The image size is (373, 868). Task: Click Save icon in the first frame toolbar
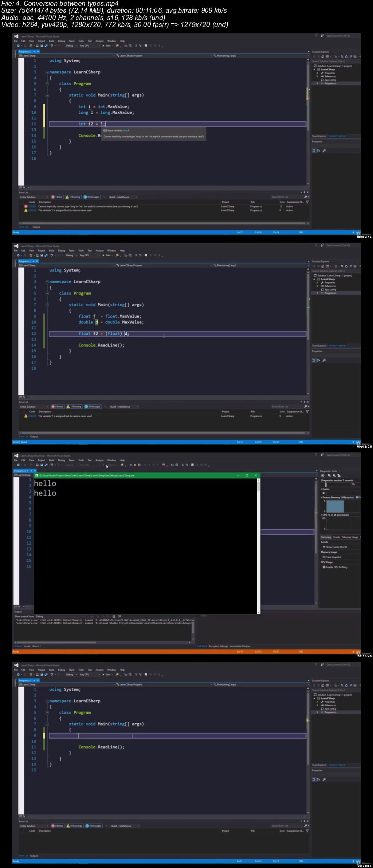click(x=42, y=46)
